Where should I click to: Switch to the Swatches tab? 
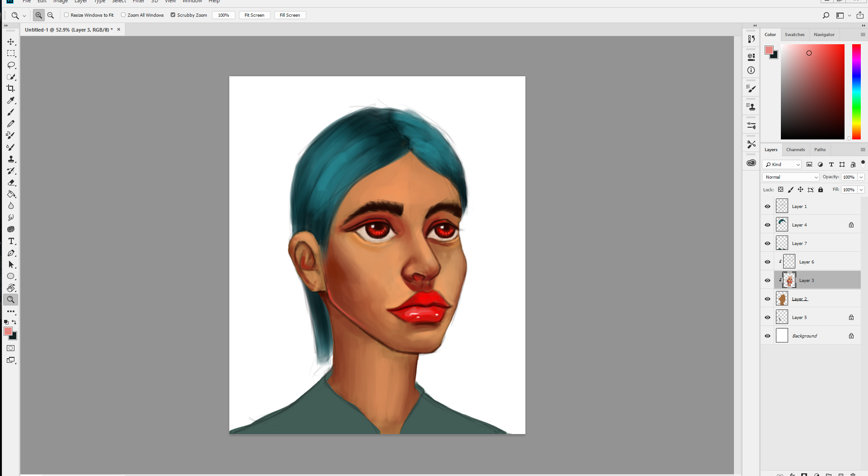794,34
